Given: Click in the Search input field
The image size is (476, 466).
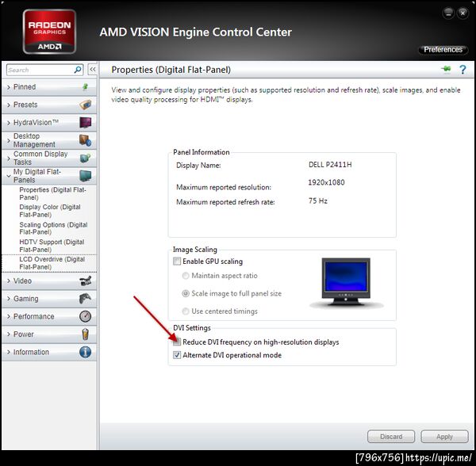Looking at the screenshot, I should coord(40,70).
